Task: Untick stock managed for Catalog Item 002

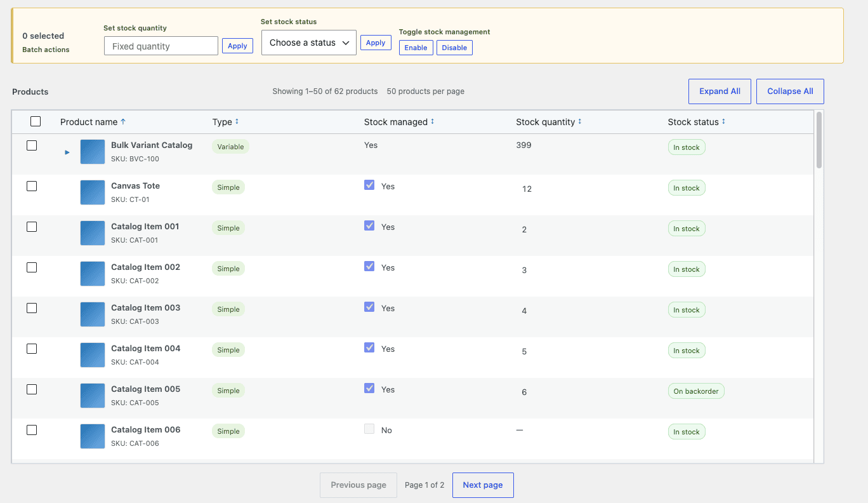Action: (369, 266)
